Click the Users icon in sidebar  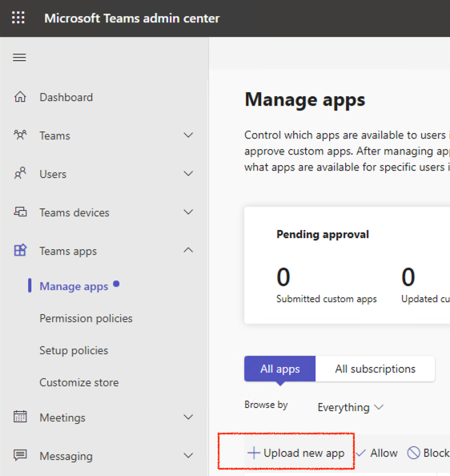pyautogui.click(x=20, y=174)
